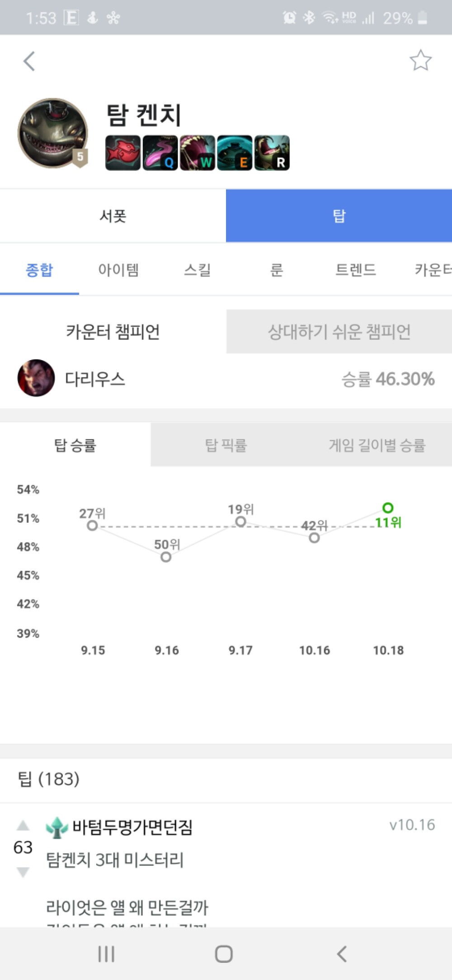This screenshot has width=452, height=980.
Task: Toggle the favorite star icon
Action: coord(420,61)
